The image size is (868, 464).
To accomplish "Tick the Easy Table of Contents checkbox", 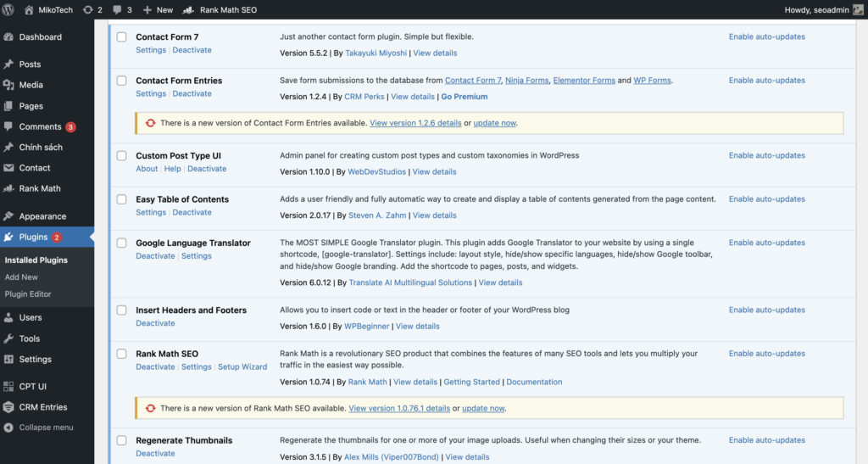I will point(121,199).
